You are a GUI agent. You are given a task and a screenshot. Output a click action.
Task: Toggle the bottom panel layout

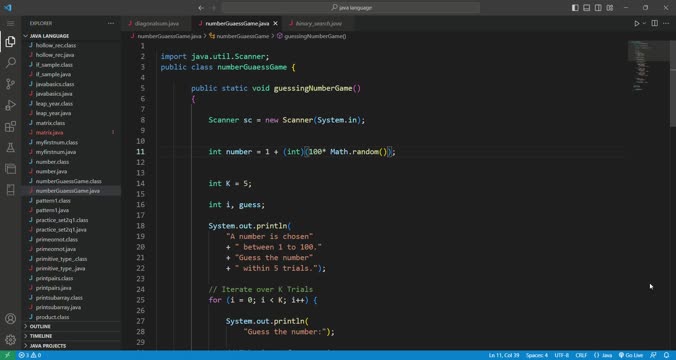coord(587,8)
